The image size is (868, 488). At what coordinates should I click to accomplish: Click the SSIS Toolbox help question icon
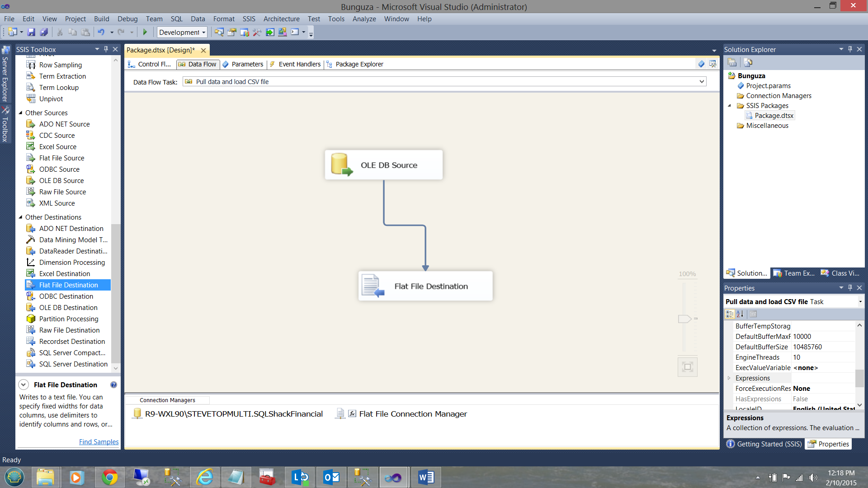(113, 385)
